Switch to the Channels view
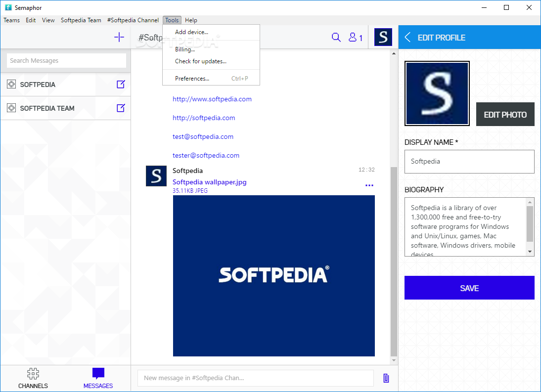The height and width of the screenshot is (392, 541). tap(33, 378)
